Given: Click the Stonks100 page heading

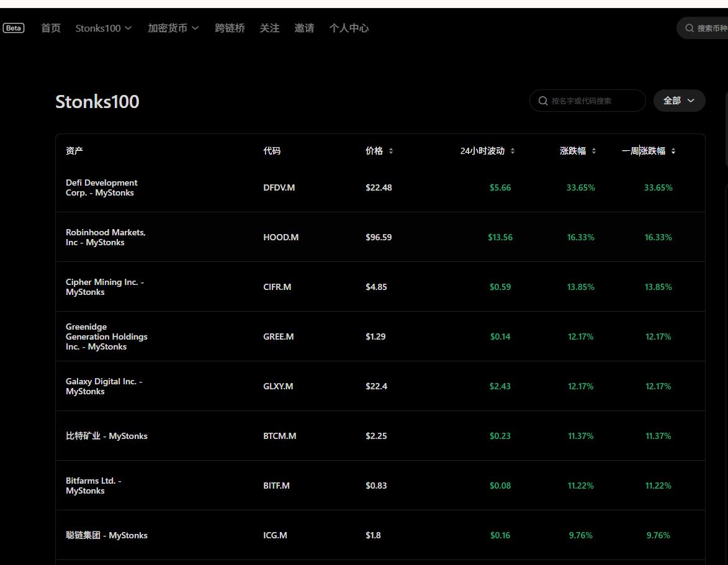Looking at the screenshot, I should click(x=97, y=102).
